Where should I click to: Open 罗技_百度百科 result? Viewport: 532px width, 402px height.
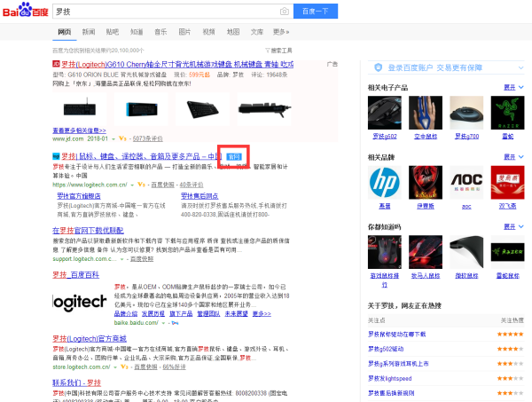coord(75,275)
